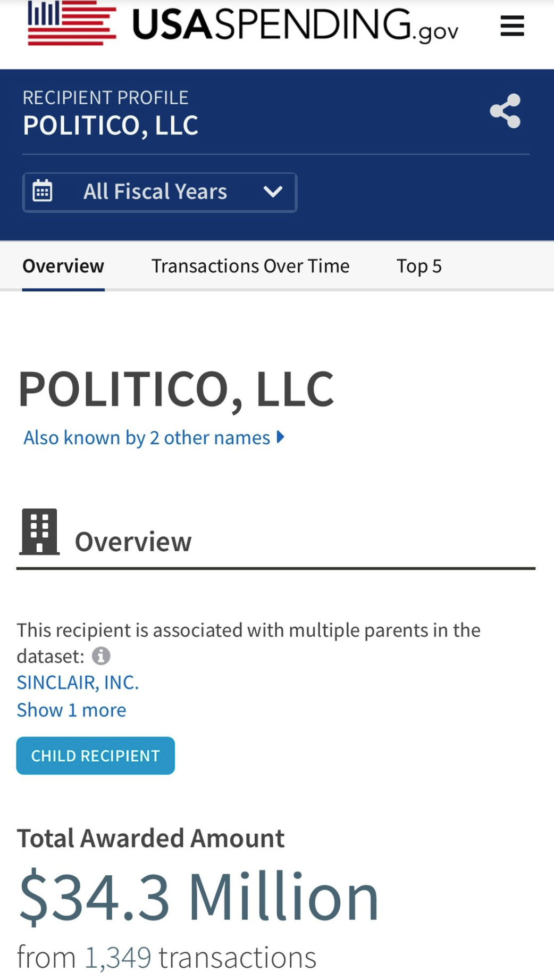Go to the Top 5 tab

(419, 266)
